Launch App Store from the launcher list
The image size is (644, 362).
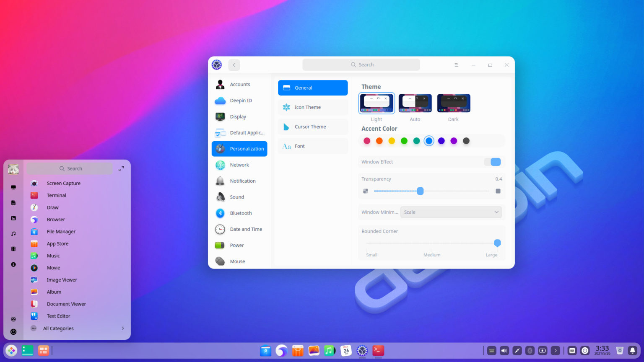[x=57, y=243]
